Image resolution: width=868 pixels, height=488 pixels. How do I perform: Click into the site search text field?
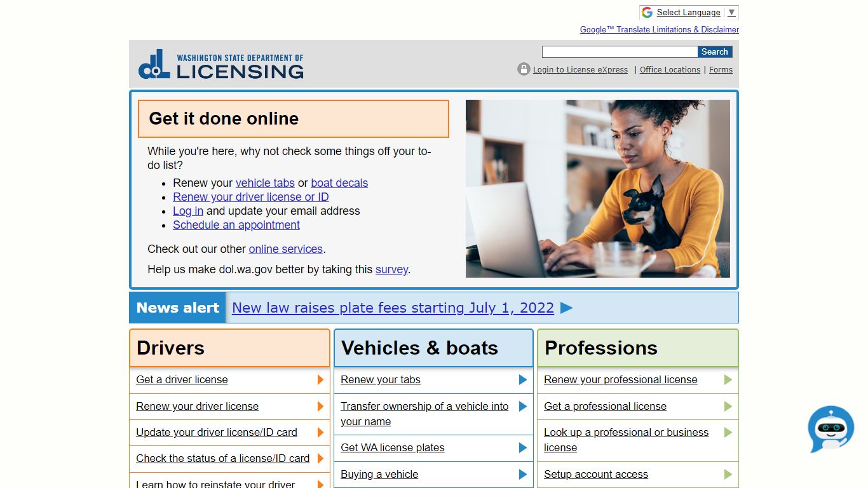[620, 52]
